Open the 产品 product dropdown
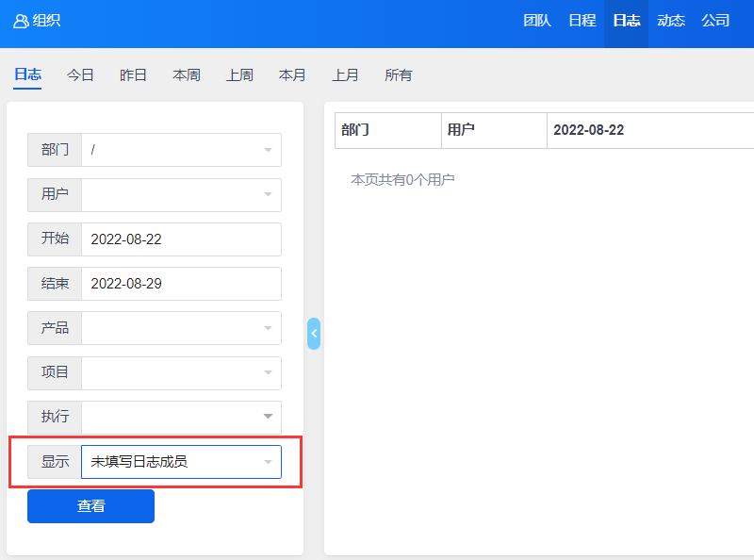 181,328
